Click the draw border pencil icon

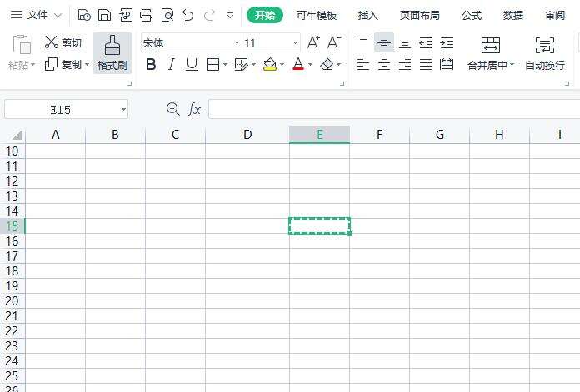tap(242, 65)
